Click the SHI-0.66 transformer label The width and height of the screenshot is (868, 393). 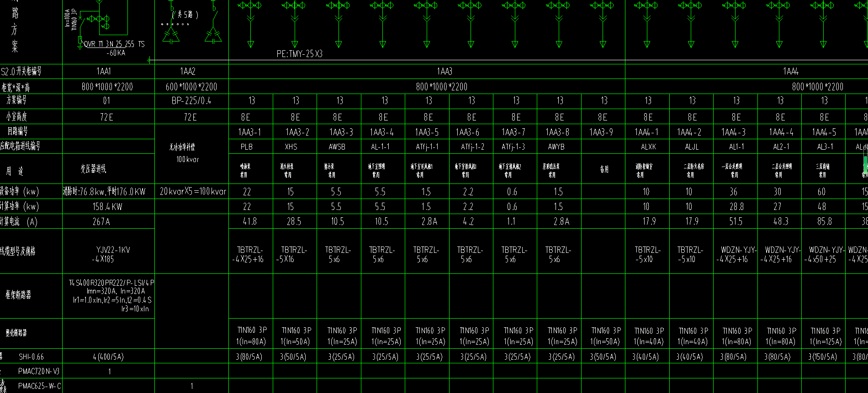click(31, 357)
